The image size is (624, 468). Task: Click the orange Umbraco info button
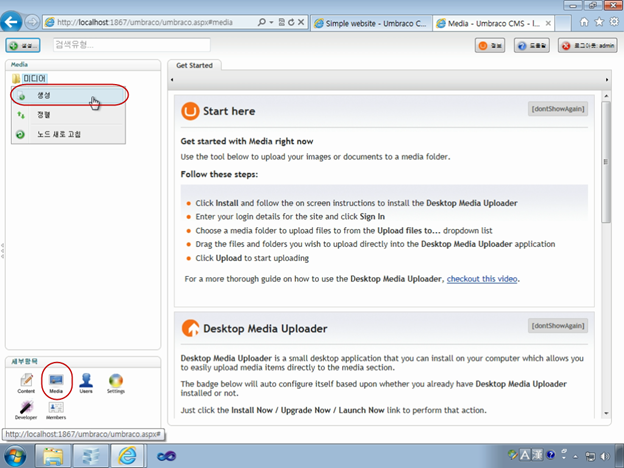click(489, 45)
